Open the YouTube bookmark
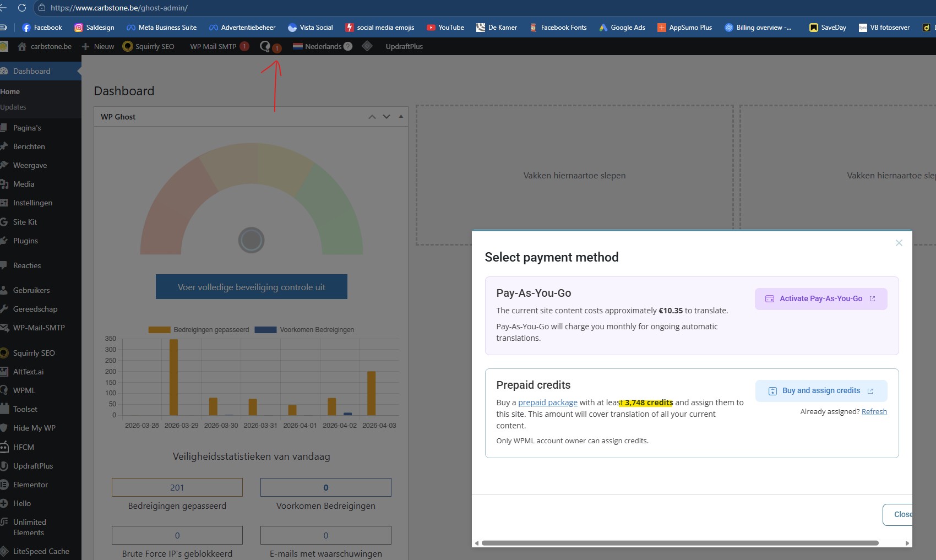The height and width of the screenshot is (560, 936). 445,28
